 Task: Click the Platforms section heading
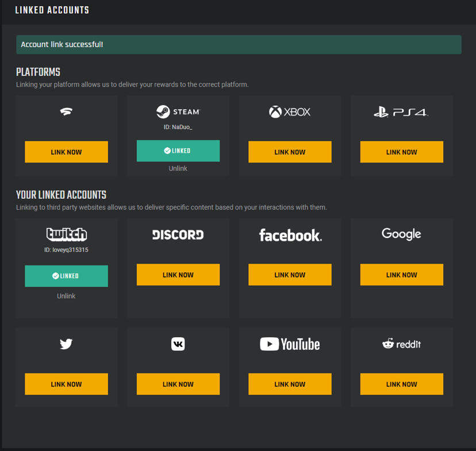pyautogui.click(x=39, y=72)
